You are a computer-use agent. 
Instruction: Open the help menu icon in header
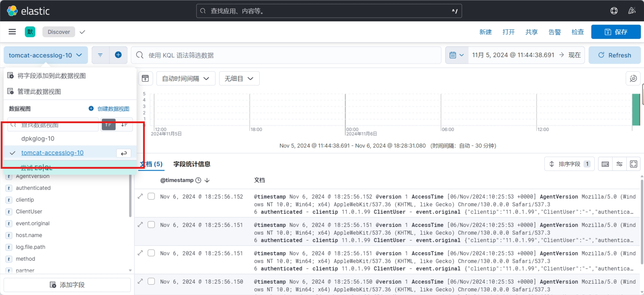click(x=614, y=11)
